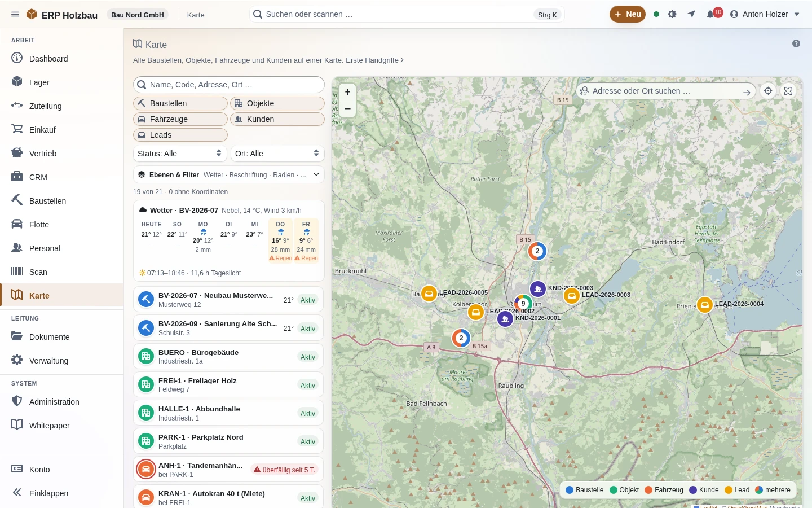The height and width of the screenshot is (508, 812).
Task: Click the LEAD-2026-0005 map marker
Action: pyautogui.click(x=429, y=294)
